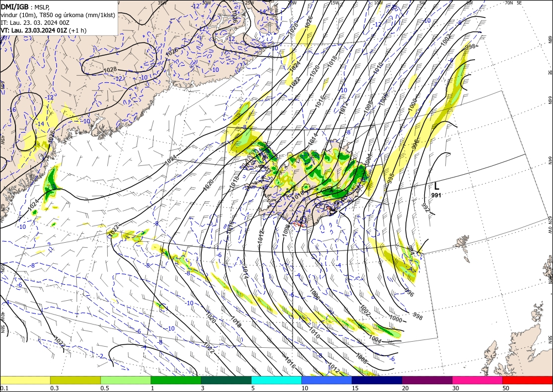Select the purple 20–30 legend swatch
This screenshot has height=392, width=553.
click(427, 380)
